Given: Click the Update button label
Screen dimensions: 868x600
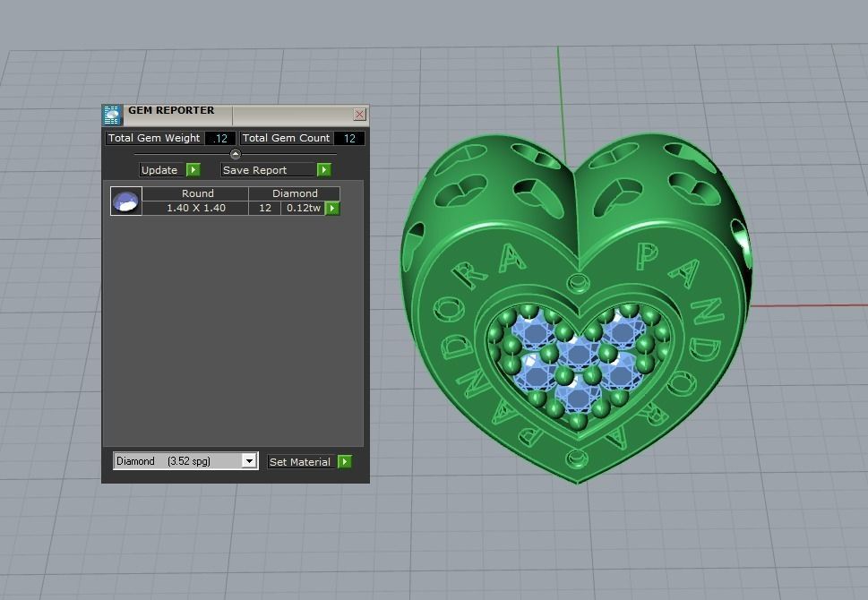Looking at the screenshot, I should pos(159,170).
